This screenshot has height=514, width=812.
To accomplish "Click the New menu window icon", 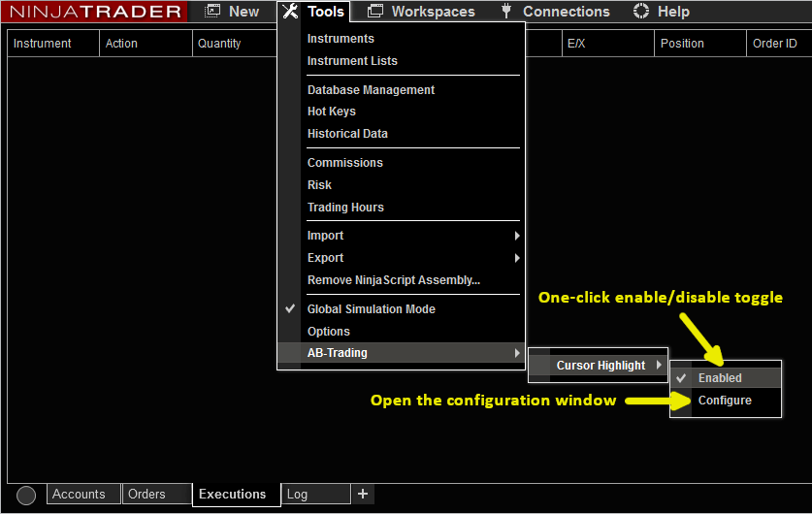I will 212,12.
